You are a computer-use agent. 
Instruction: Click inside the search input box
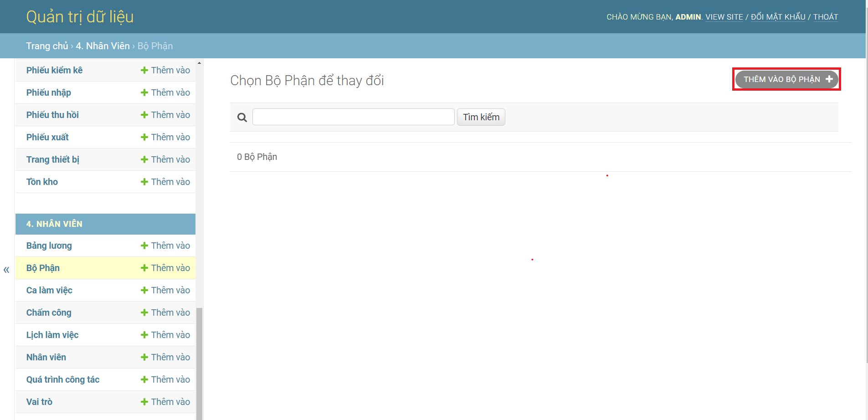(x=354, y=117)
